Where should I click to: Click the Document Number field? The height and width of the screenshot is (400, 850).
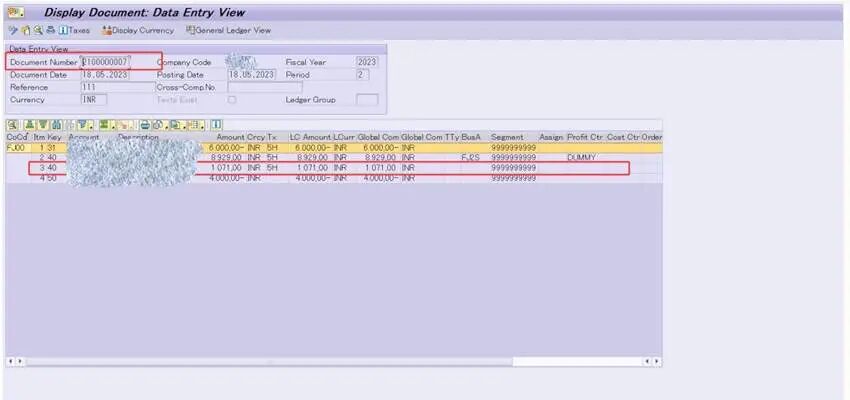[x=105, y=62]
